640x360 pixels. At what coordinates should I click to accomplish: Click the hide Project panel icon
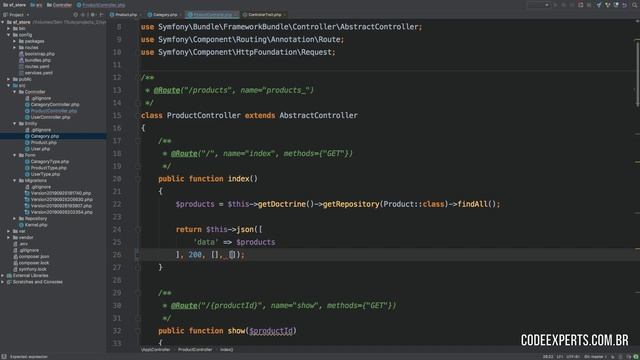(101, 15)
